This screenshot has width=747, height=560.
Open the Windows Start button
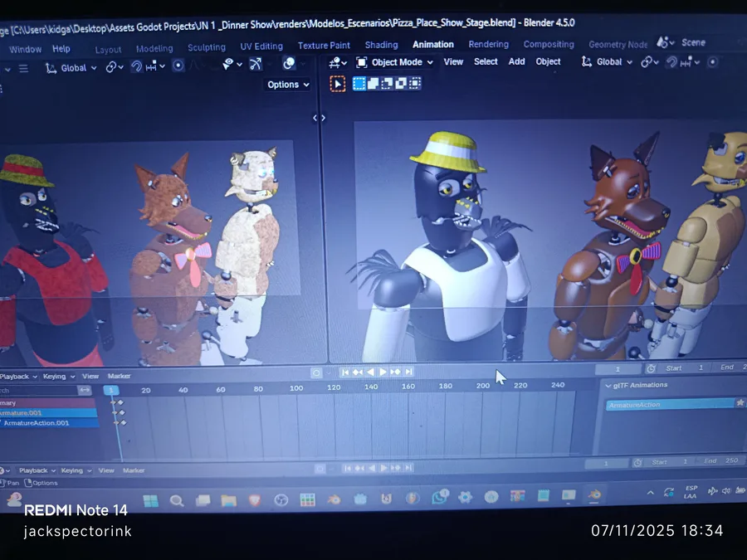(150, 501)
